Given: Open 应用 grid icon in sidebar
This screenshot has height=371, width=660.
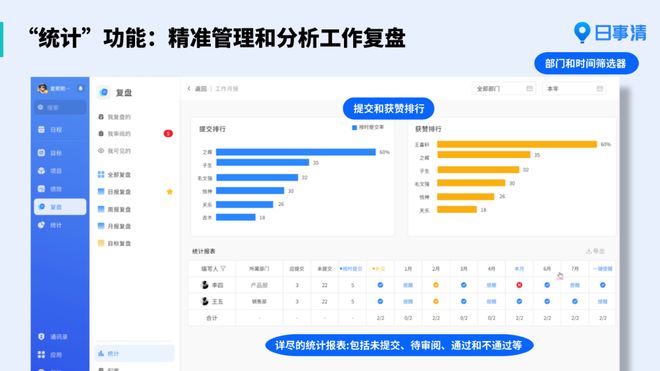Looking at the screenshot, I should point(41,355).
